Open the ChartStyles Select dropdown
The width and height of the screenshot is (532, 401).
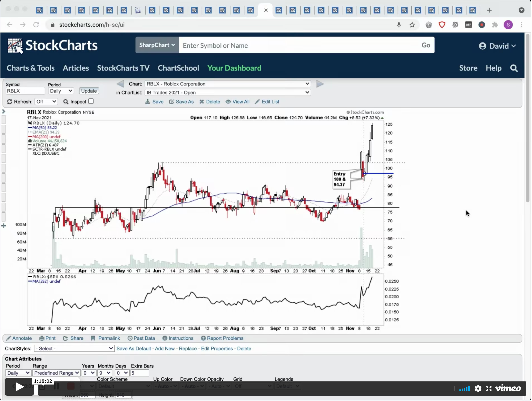tap(74, 348)
